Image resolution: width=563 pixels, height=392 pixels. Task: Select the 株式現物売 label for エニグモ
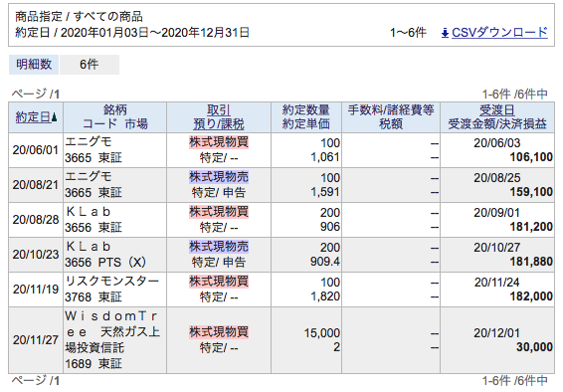[219, 177]
